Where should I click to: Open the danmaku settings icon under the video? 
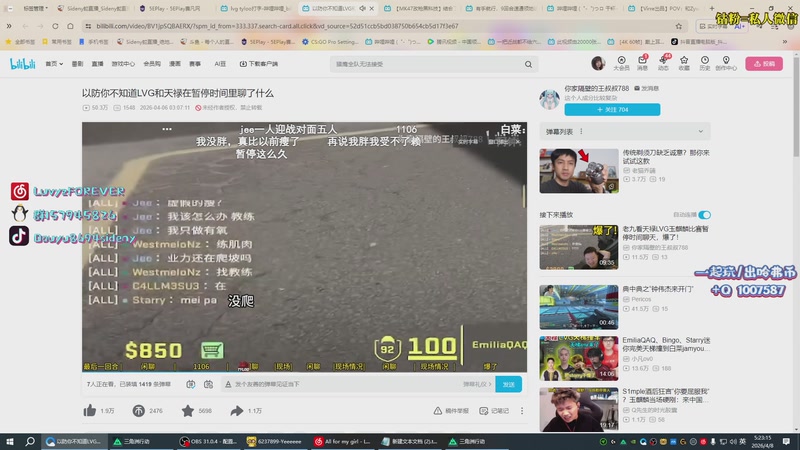point(208,384)
